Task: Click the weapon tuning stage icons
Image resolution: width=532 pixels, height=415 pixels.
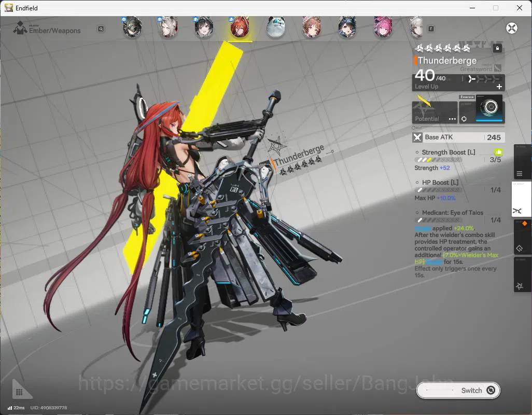Action: tap(484, 79)
